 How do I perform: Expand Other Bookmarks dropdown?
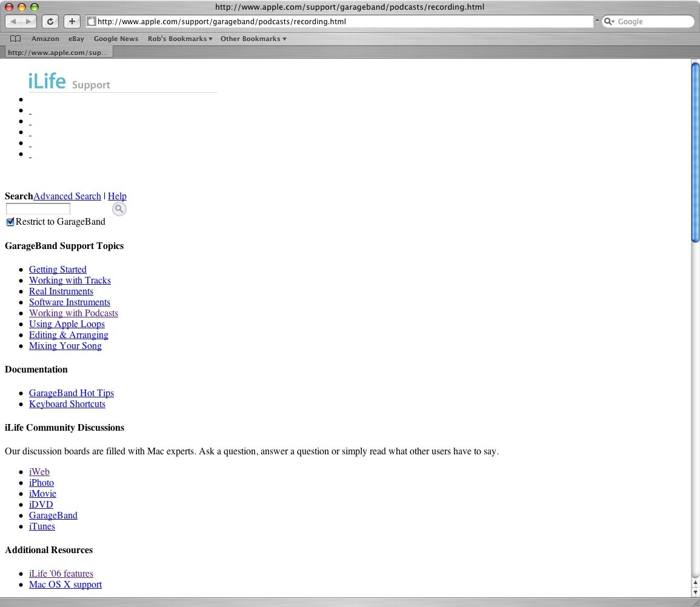[x=253, y=39]
